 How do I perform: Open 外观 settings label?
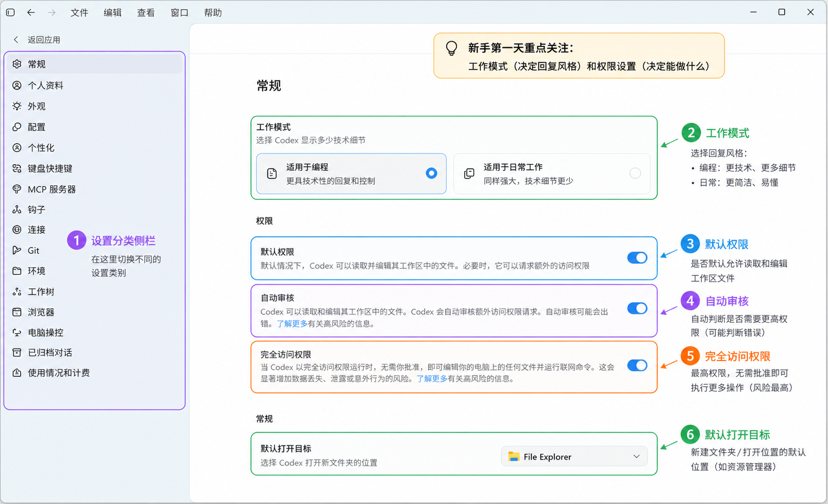37,106
